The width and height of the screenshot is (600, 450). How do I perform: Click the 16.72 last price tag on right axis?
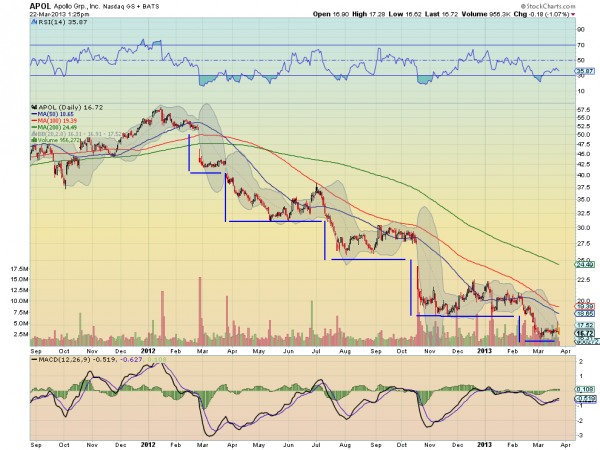tap(585, 333)
